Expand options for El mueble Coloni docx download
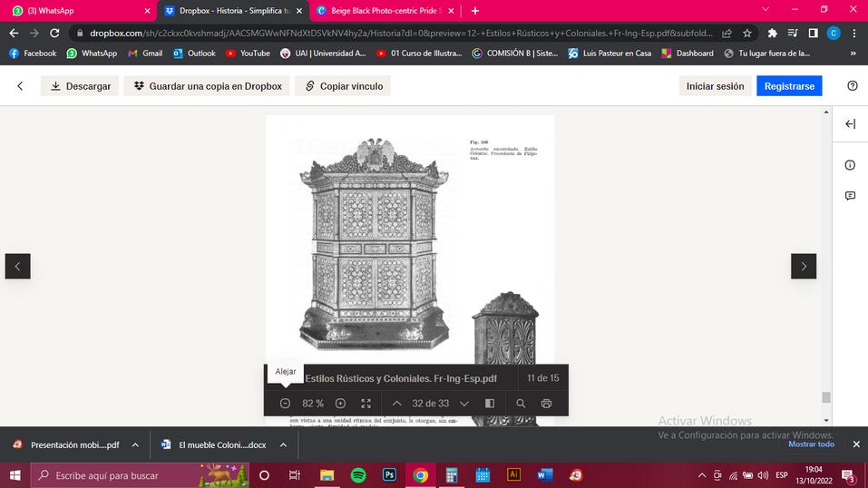 point(283,444)
